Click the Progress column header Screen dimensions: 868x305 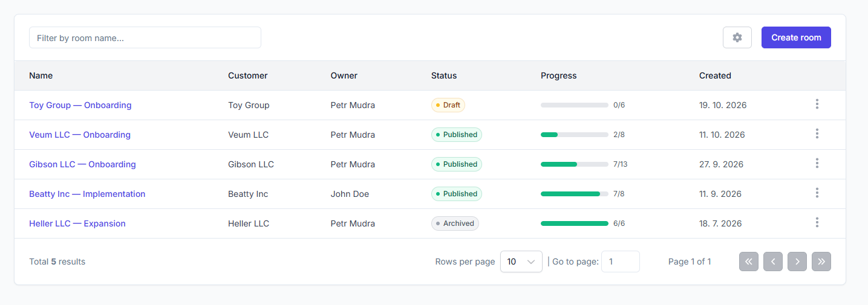coord(559,75)
